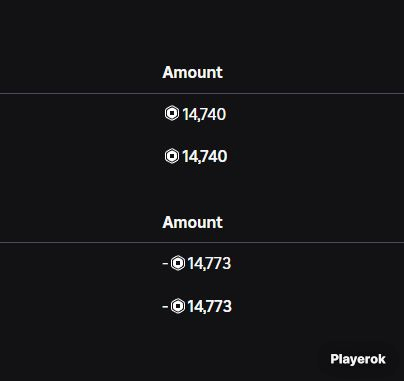Click the divider line under the lower Amount header

click(202, 242)
